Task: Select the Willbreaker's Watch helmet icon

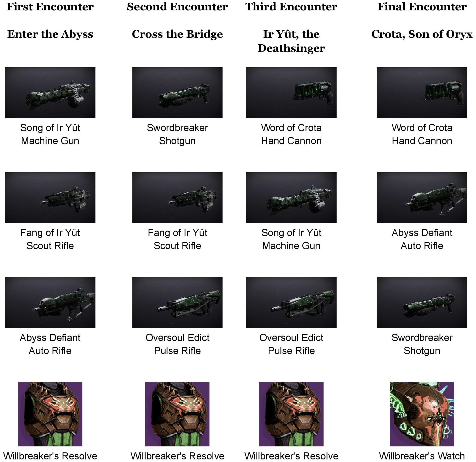Action: coord(422,414)
